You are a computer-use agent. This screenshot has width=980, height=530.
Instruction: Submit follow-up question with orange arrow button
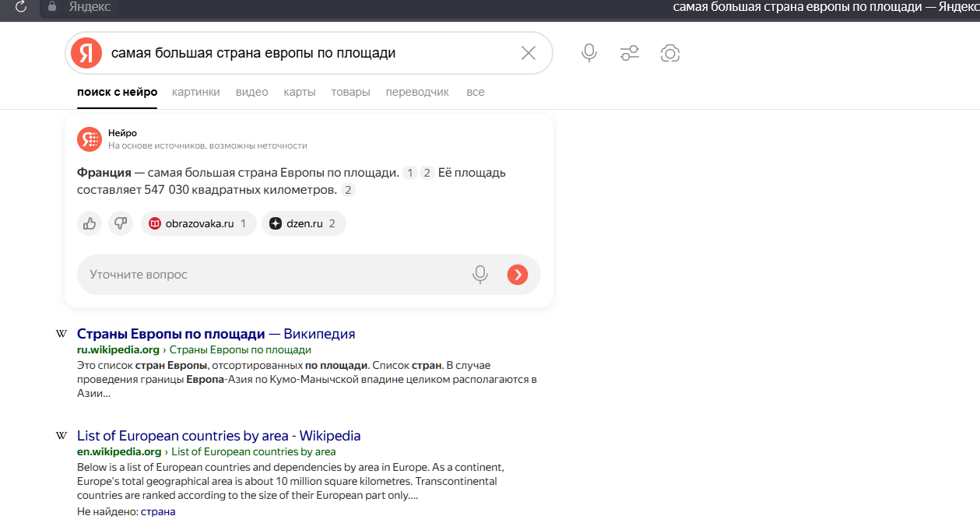517,274
